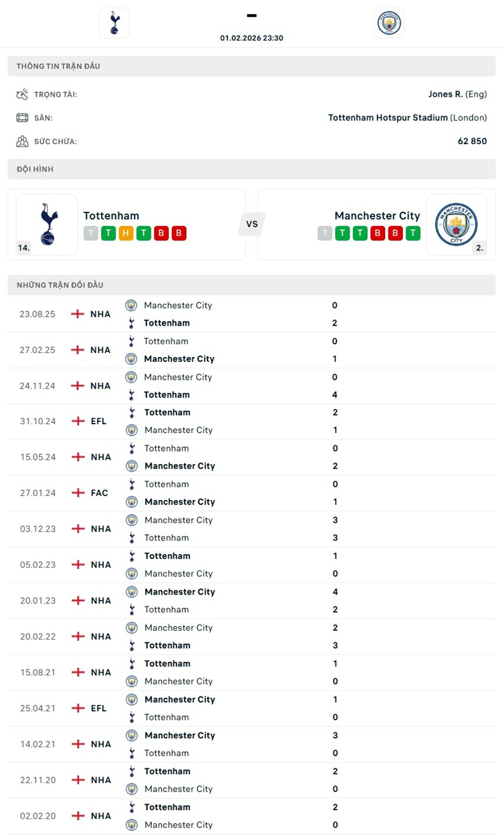Click the Tottenham rooster icon in the 31.10.24 EFL row

pyautogui.click(x=131, y=412)
